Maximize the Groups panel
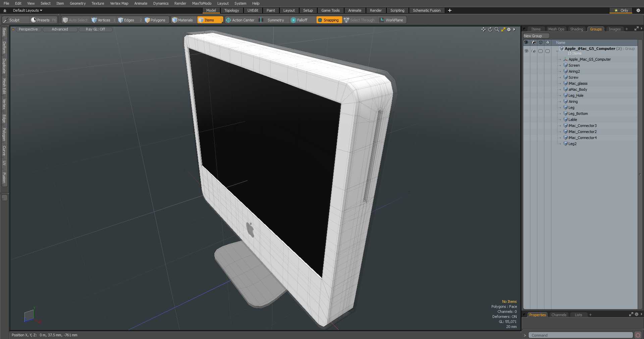The width and height of the screenshot is (644, 339). pyautogui.click(x=636, y=29)
